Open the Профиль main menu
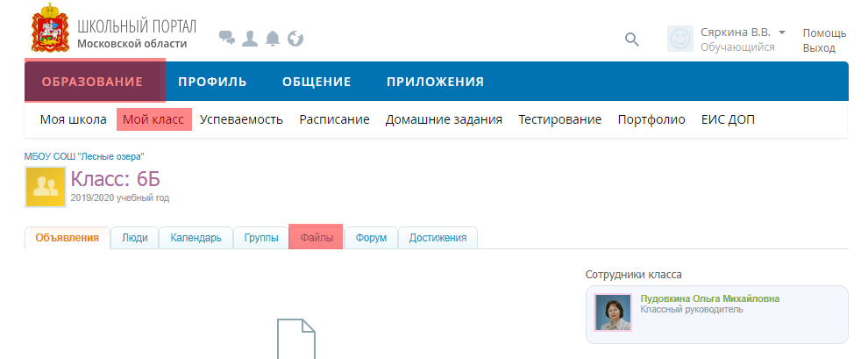Screen dimensions: 868x359 point(212,82)
